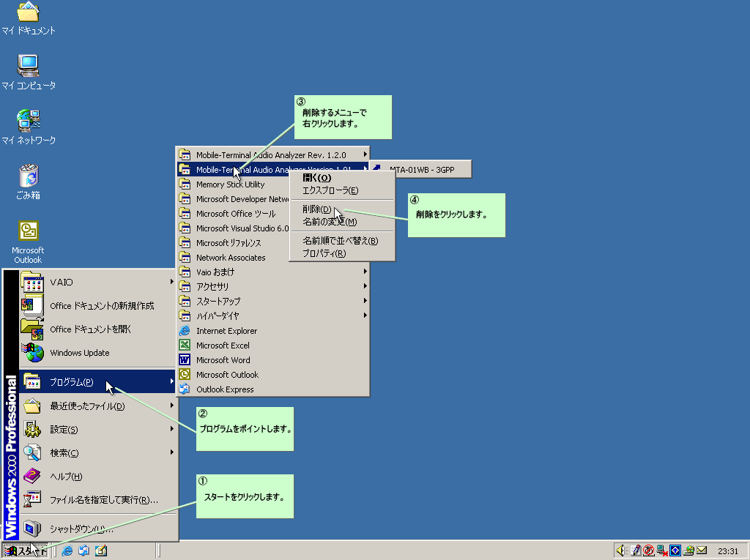This screenshot has height=560, width=750.
Task: Open the マイ ドキュメント desktop icon
Action: click(29, 19)
